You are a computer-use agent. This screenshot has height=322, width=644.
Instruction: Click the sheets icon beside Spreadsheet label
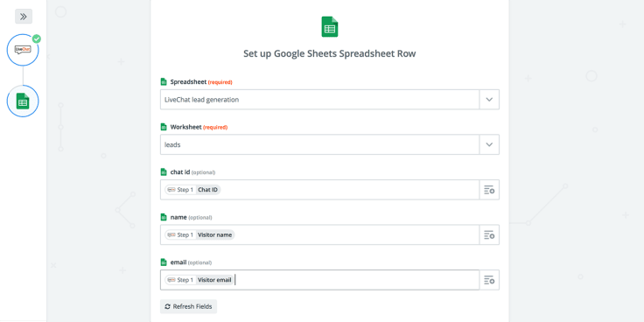(x=164, y=81)
